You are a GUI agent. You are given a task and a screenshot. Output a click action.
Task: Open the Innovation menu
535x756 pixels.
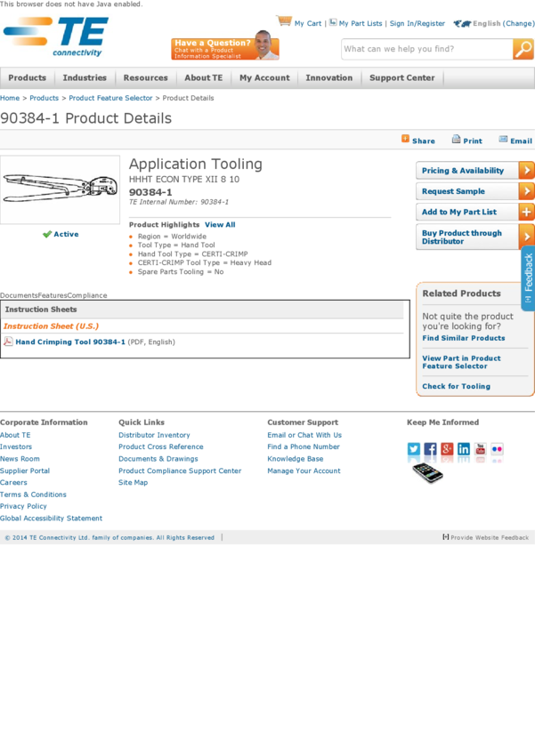click(329, 77)
